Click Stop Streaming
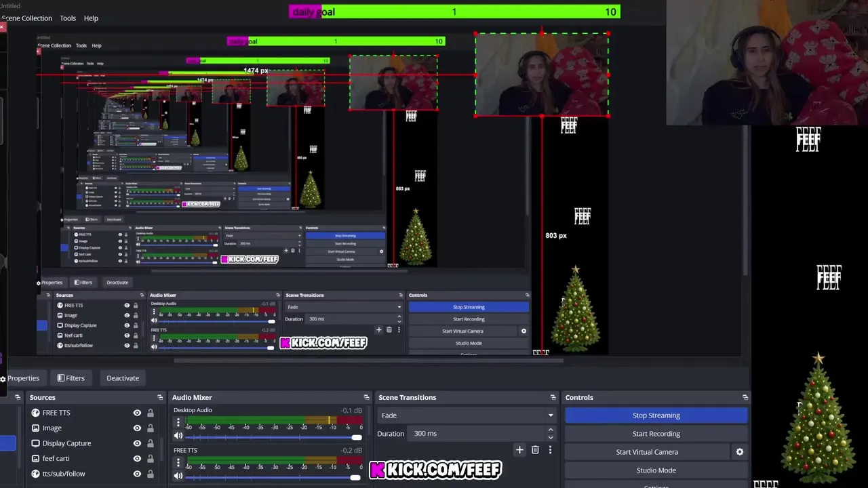The image size is (868, 488). tap(656, 415)
